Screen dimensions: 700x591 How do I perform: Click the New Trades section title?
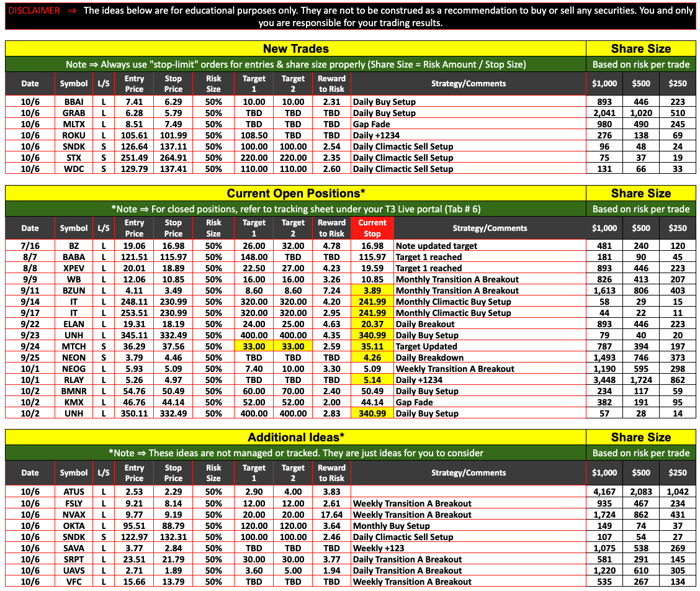[x=295, y=48]
